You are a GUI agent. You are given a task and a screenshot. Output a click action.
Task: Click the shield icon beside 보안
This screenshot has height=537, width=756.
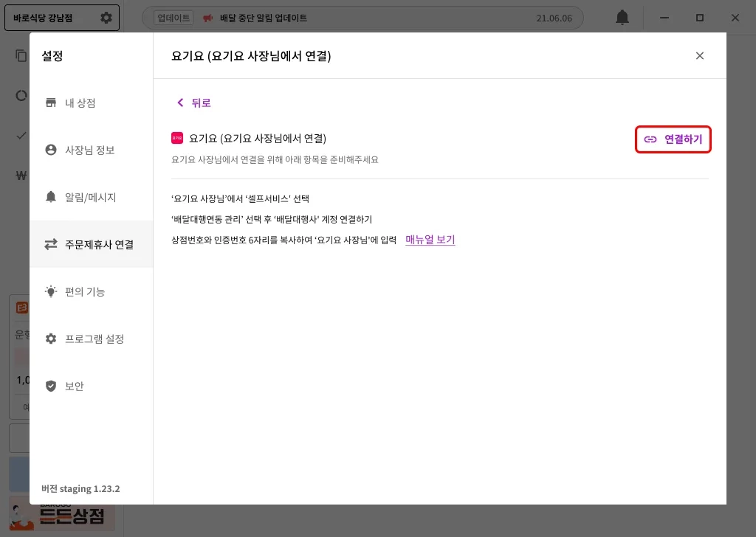[51, 386]
